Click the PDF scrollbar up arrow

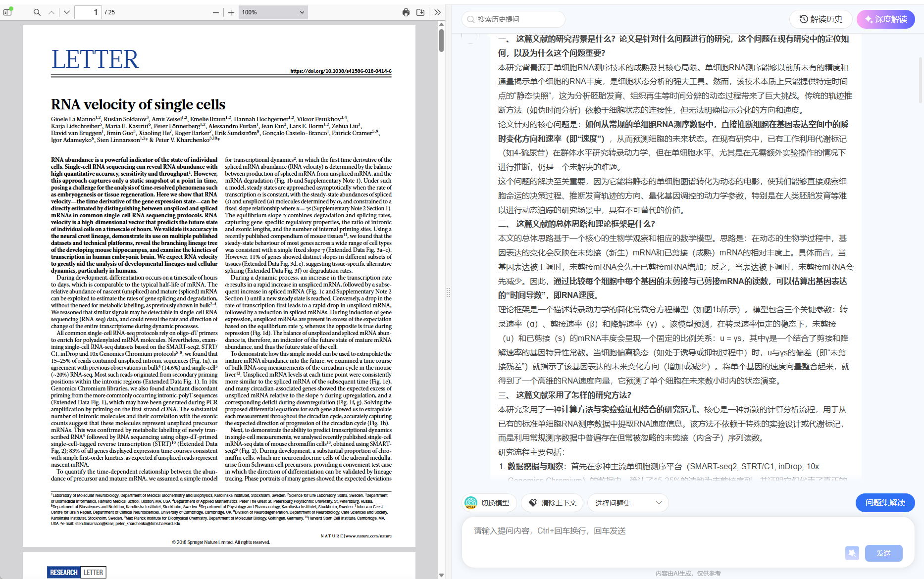pos(441,24)
